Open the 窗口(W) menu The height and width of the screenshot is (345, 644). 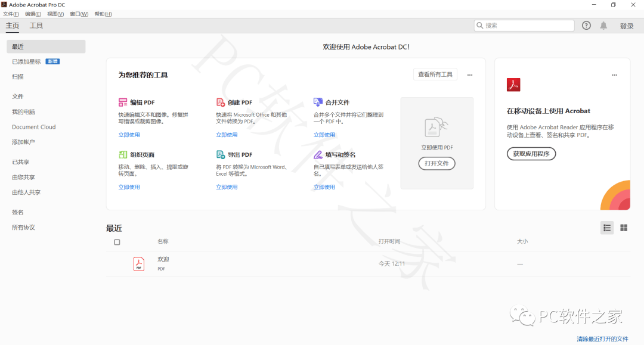[79, 14]
